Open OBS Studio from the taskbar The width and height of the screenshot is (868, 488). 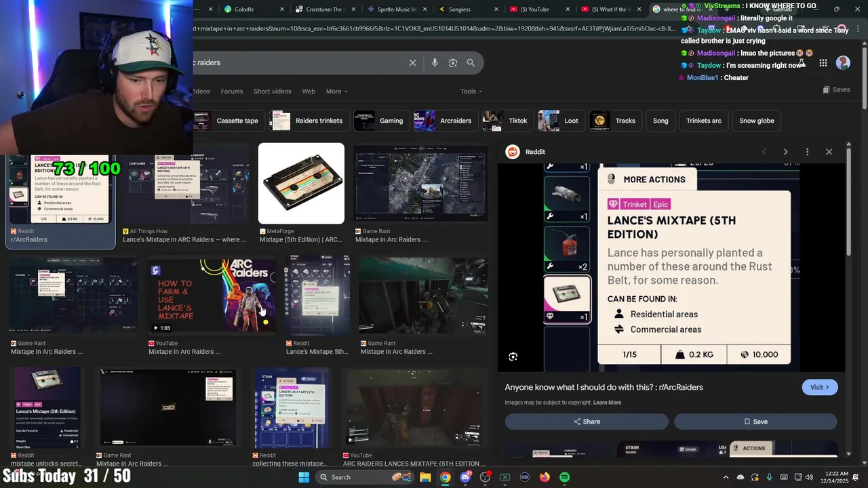[485, 477]
